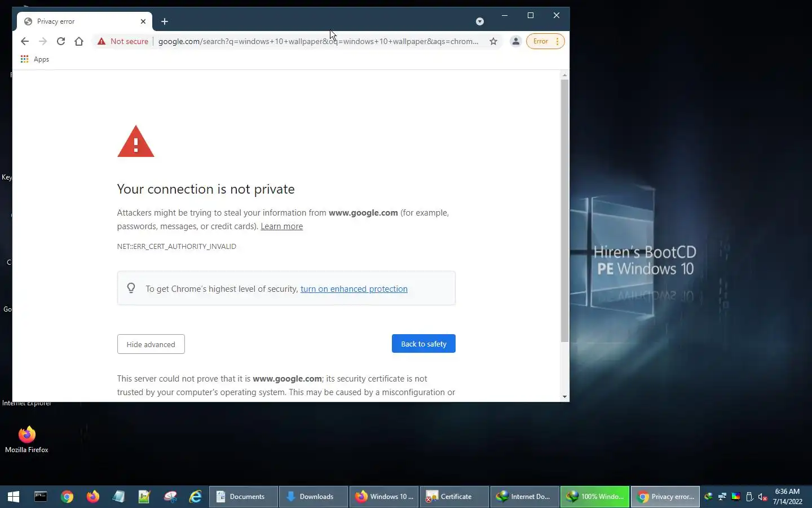Screen dimensions: 812x508
Task: Open the Notepad icon in taskbar
Action: click(x=118, y=497)
